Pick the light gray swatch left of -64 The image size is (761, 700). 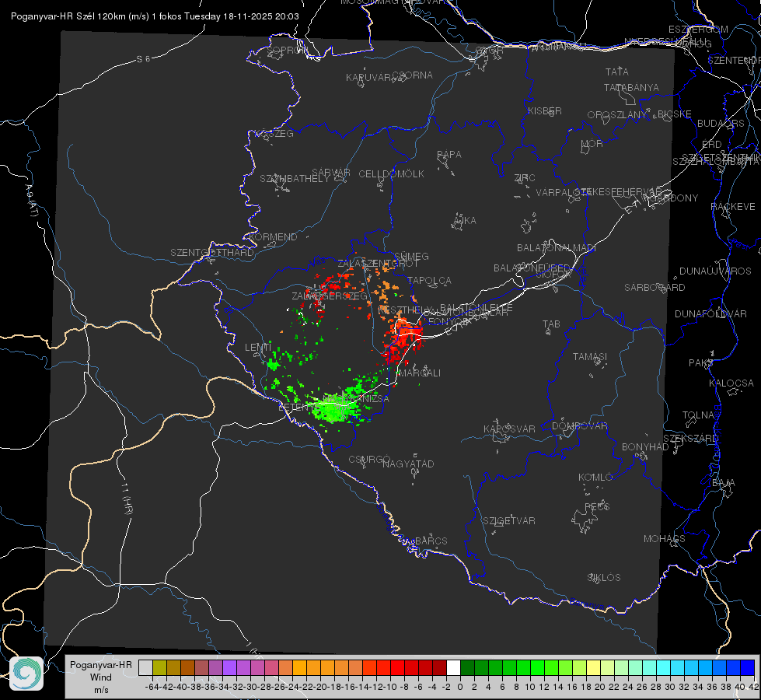(145, 667)
